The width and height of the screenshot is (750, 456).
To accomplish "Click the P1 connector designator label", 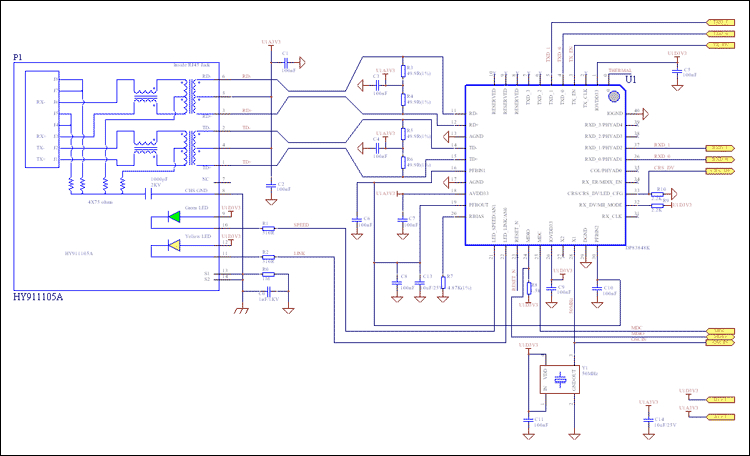I will click(x=17, y=59).
